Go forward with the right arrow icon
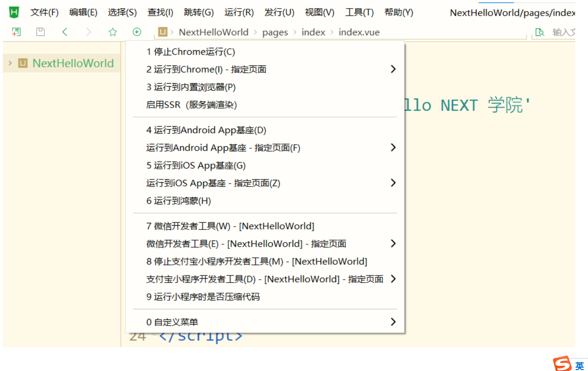Image resolution: width=588 pixels, height=371 pixels. click(x=88, y=32)
